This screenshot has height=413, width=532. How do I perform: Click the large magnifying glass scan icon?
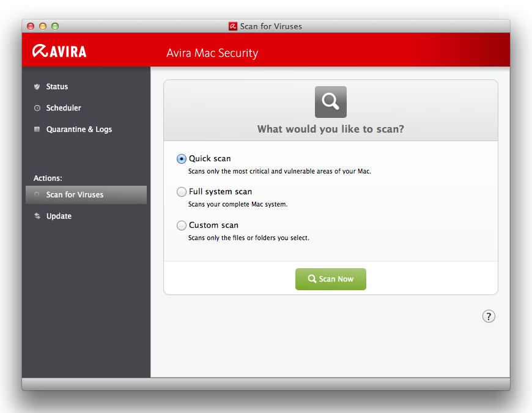[330, 102]
